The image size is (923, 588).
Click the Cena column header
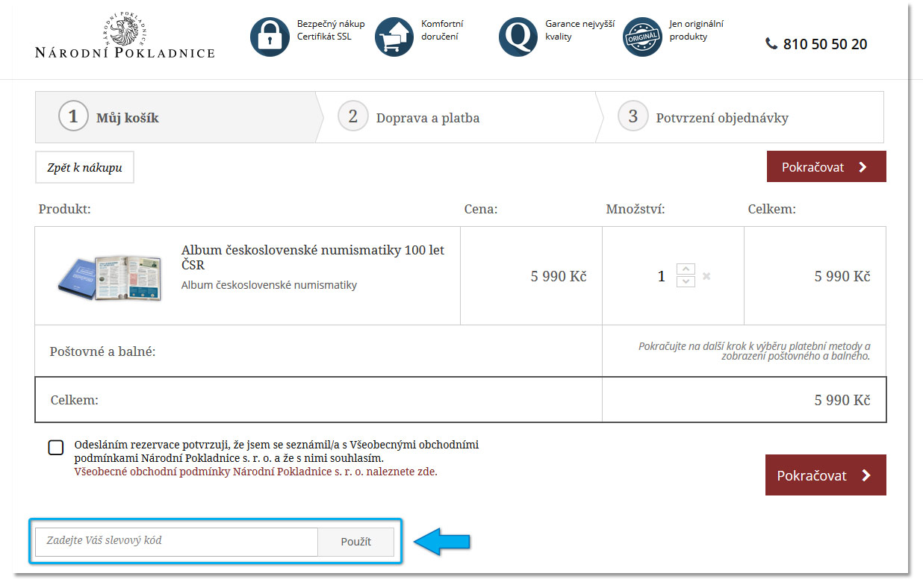pyautogui.click(x=481, y=209)
